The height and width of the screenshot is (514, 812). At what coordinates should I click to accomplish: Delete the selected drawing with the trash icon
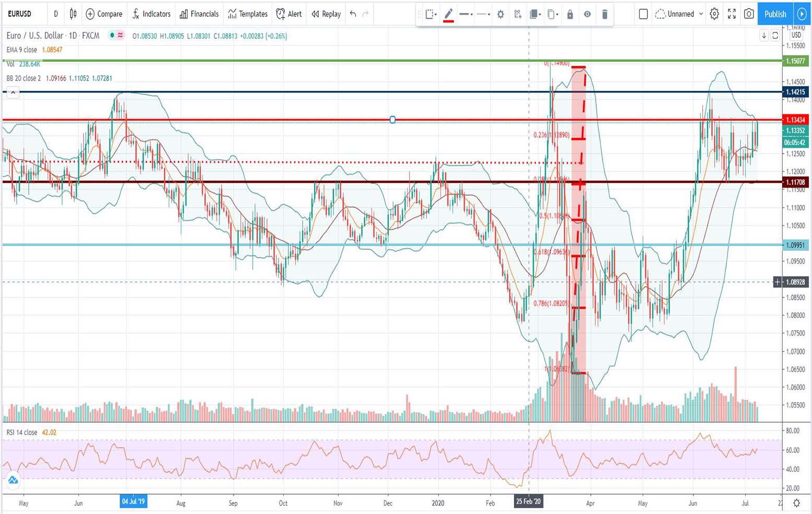point(605,15)
